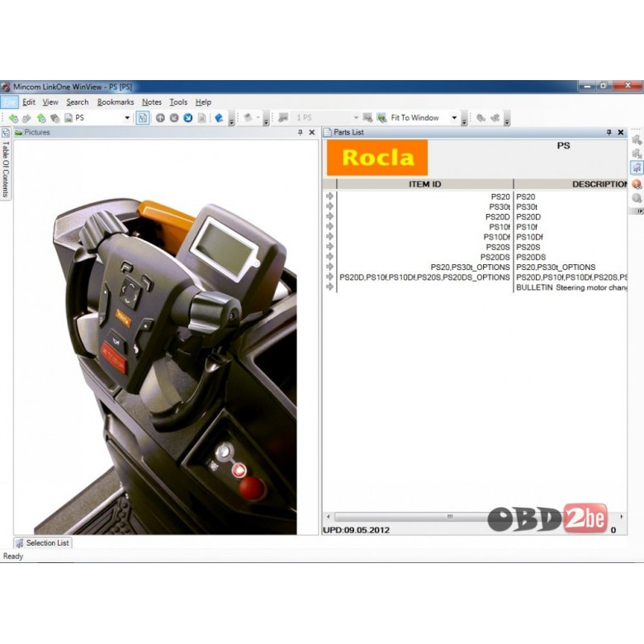
Task: Click the highlighted selection list icon in right sidebar
Action: (637, 168)
